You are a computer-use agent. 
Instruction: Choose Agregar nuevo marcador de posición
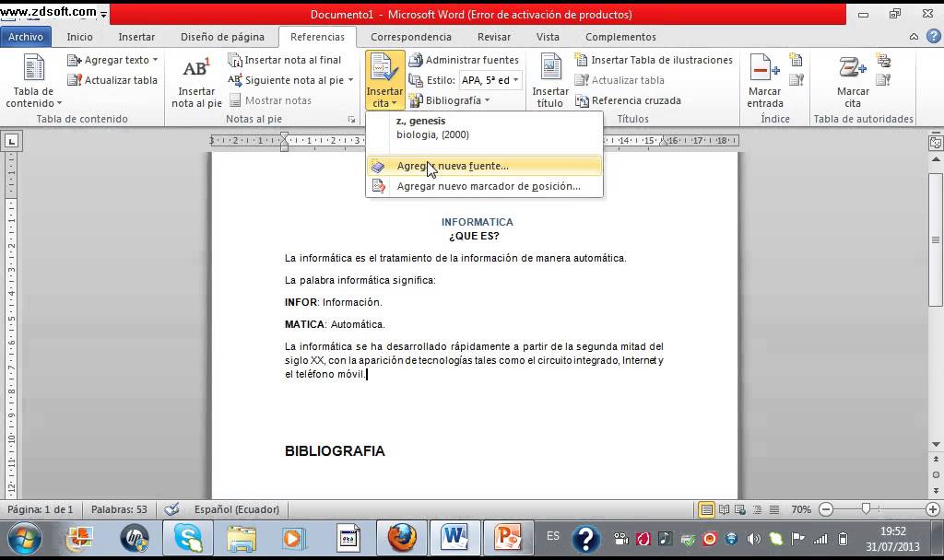point(484,186)
